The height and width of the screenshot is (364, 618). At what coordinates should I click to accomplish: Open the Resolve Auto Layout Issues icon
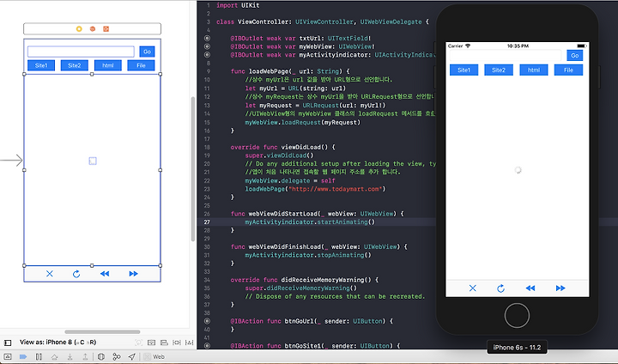click(189, 343)
